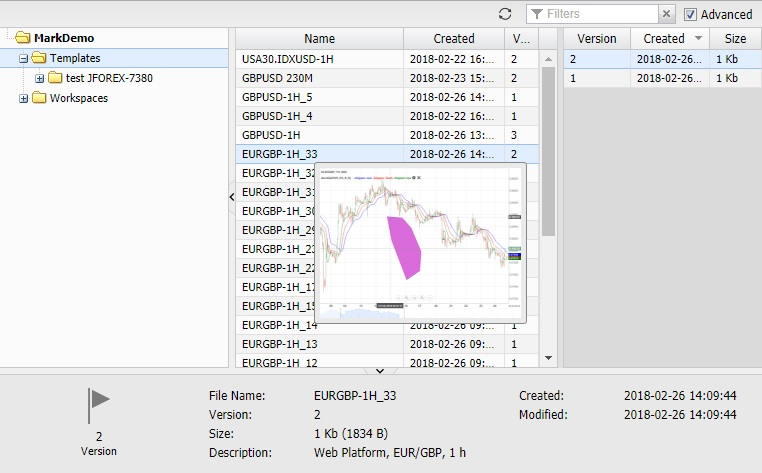Toggle the Advanced checkbox
The image size is (762, 473).
click(691, 14)
